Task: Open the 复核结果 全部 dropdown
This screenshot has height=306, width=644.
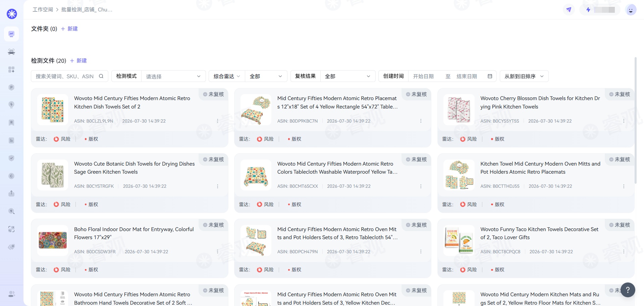Action: click(x=347, y=76)
